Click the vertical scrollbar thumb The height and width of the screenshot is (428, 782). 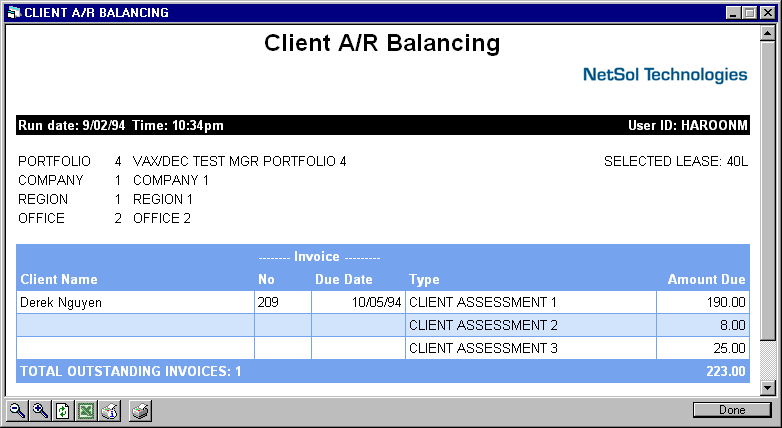[768, 191]
